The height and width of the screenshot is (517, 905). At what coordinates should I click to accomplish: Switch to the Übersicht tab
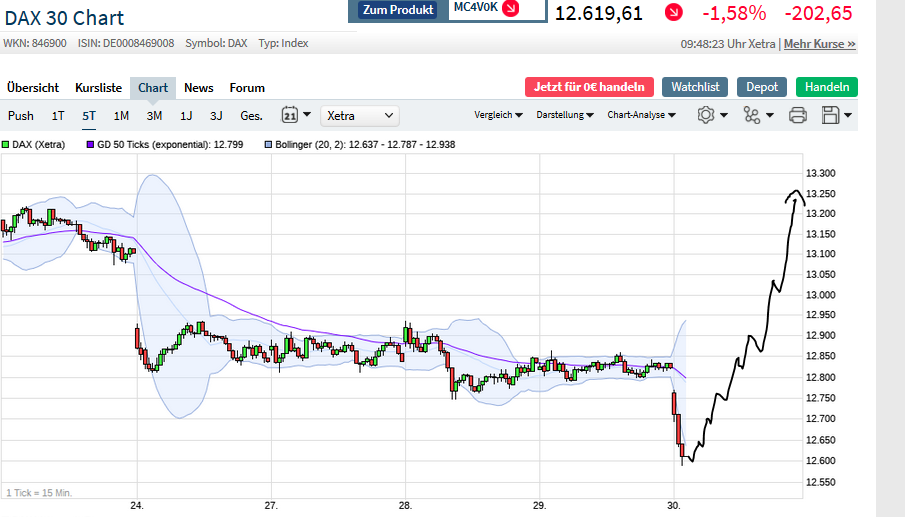33,88
